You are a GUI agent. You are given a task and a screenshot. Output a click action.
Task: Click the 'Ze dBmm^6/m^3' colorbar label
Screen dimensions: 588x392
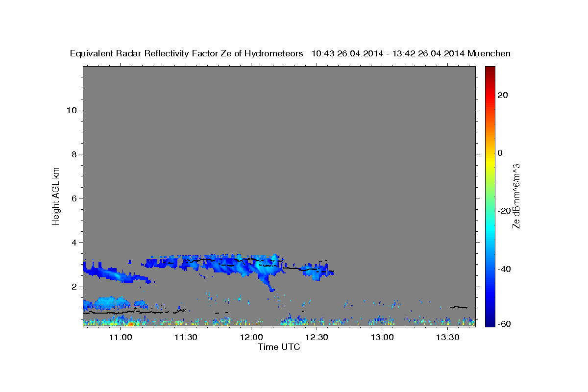(515, 196)
